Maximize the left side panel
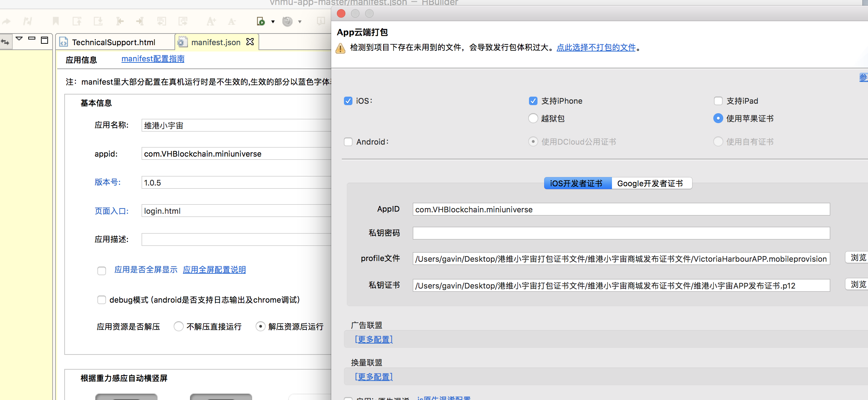Screen dimensions: 868x400 click(x=44, y=40)
